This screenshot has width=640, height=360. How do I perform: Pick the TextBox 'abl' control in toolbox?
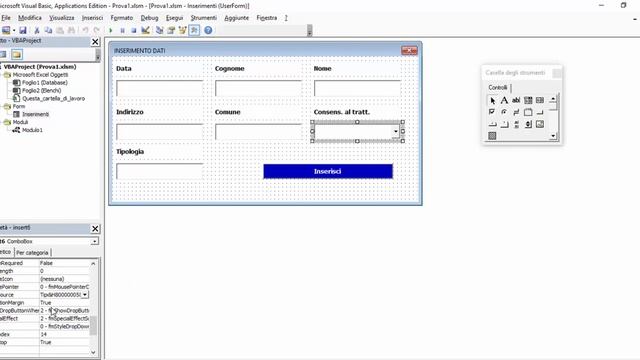516,100
